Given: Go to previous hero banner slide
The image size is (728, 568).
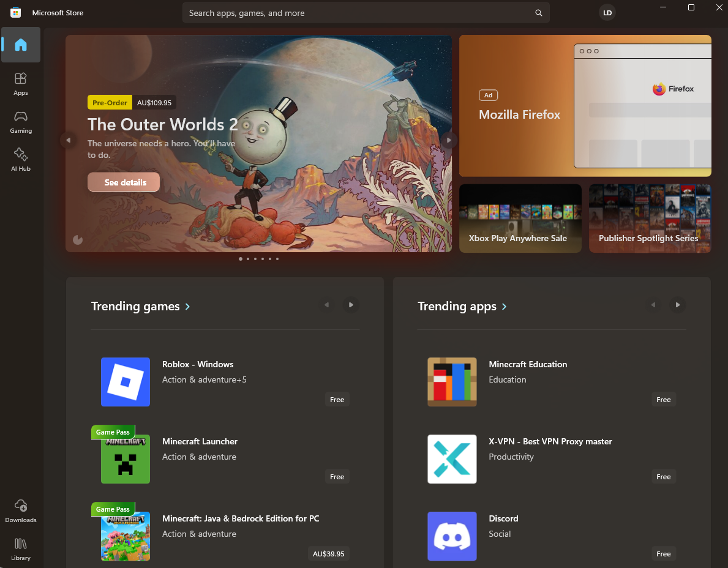Looking at the screenshot, I should click(69, 141).
